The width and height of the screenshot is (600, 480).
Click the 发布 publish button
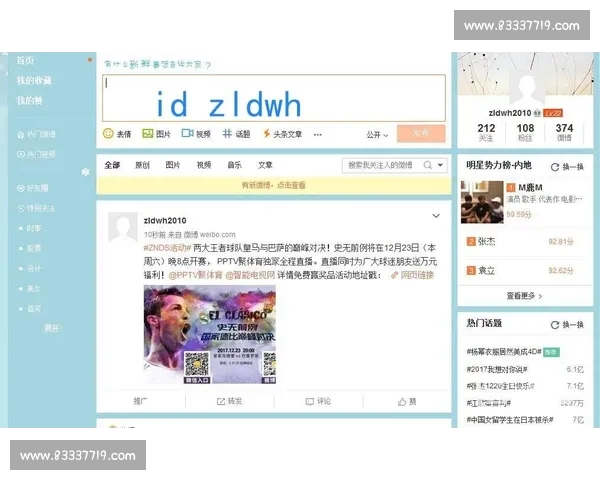coord(421,133)
